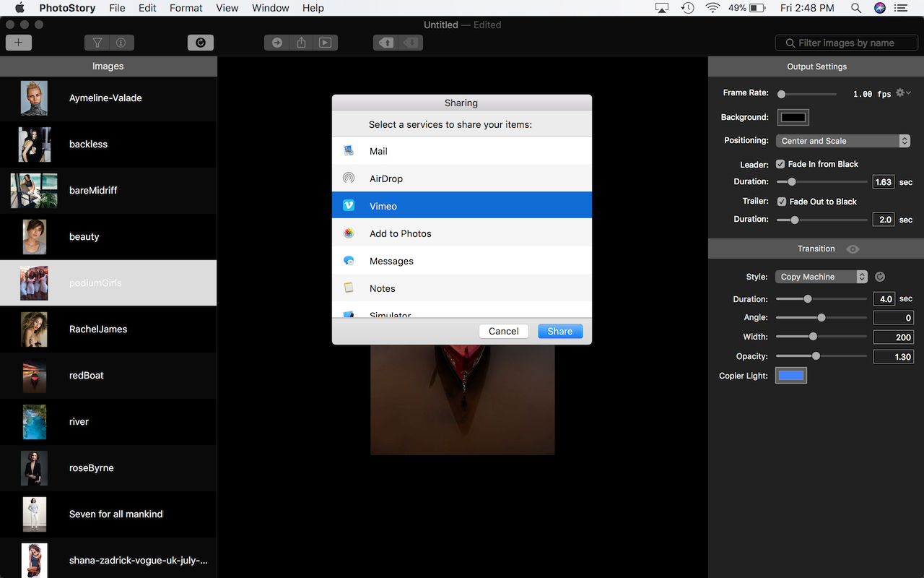The width and height of the screenshot is (924, 578).
Task: Click the Background black color swatch
Action: click(x=793, y=117)
